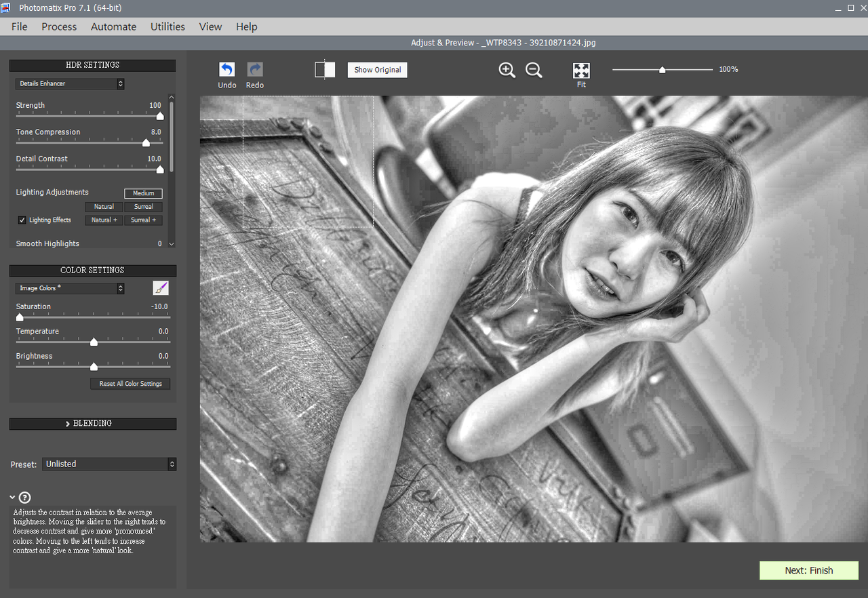Image resolution: width=868 pixels, height=598 pixels.
Task: Zoom out with the magnifier minus icon
Action: click(x=534, y=70)
